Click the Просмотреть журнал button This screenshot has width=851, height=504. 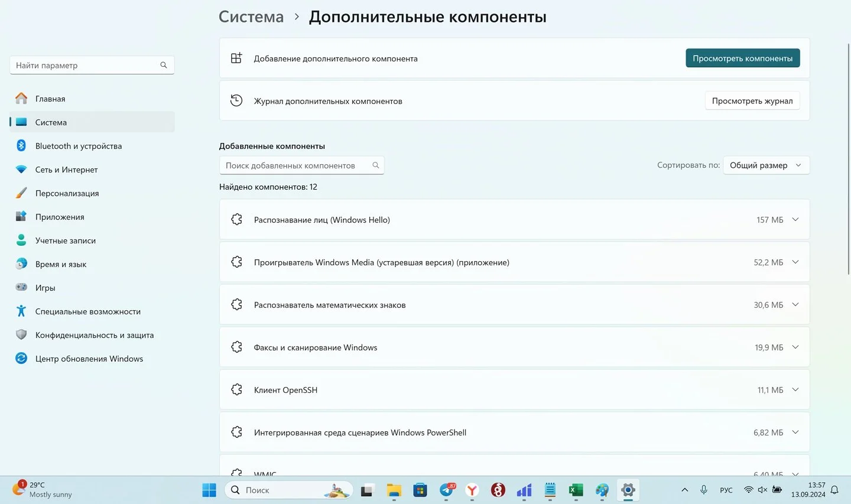pos(752,100)
